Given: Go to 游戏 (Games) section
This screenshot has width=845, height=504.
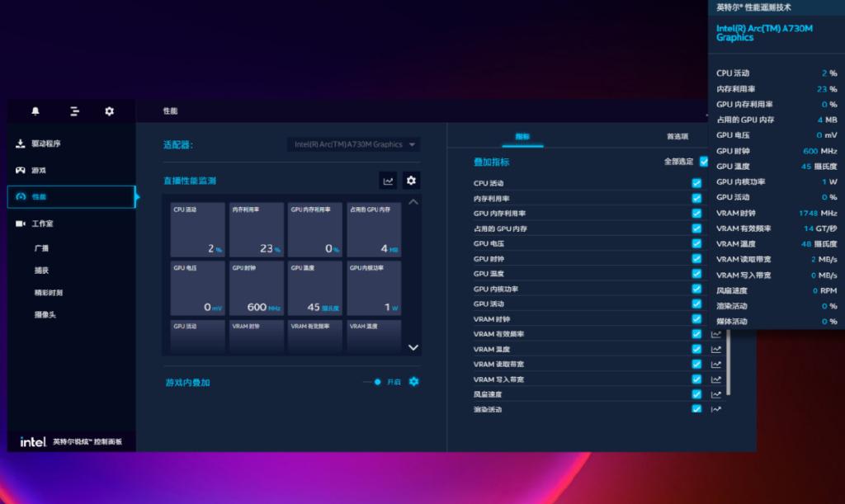Looking at the screenshot, I should [39, 171].
